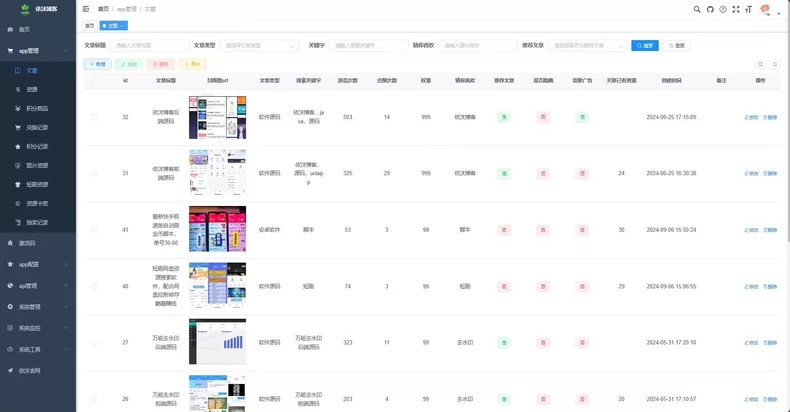Viewport: 790px width, 412px height.
Task: Collapse the sidebar with the hamburger icon
Action: pos(86,9)
